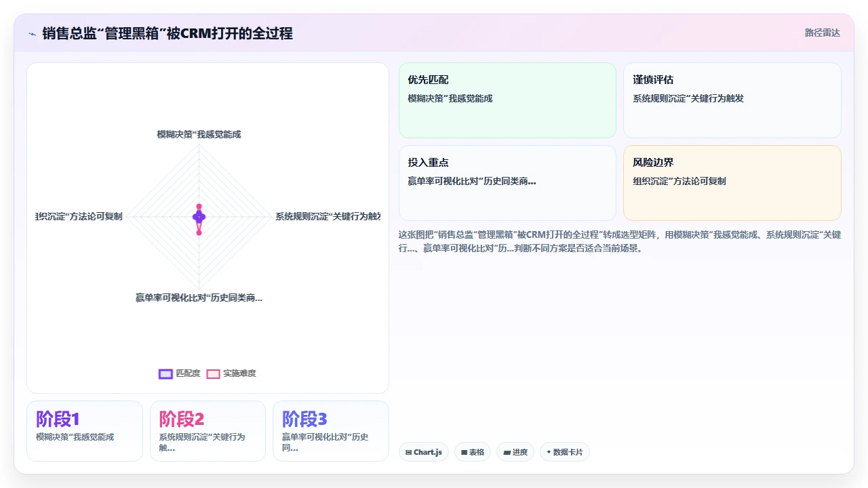This screenshot has width=868, height=488.
Task: Open the 优先匹配 card
Action: tap(507, 100)
